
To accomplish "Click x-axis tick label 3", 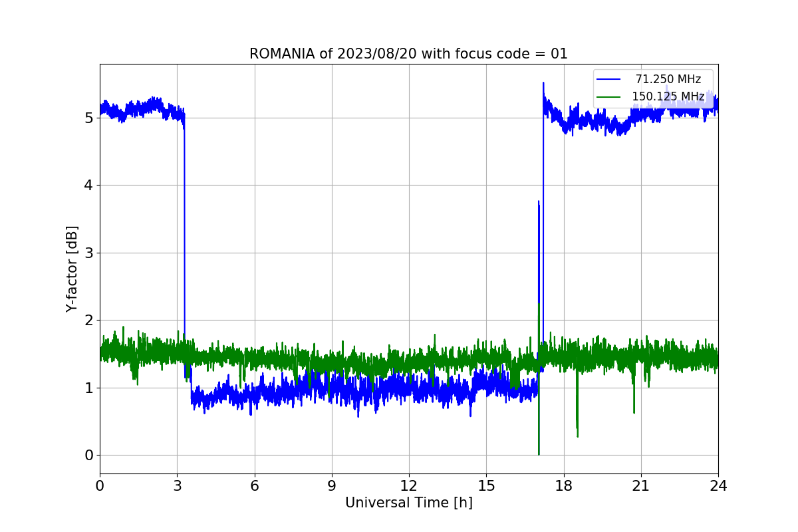I will pyautogui.click(x=177, y=485).
